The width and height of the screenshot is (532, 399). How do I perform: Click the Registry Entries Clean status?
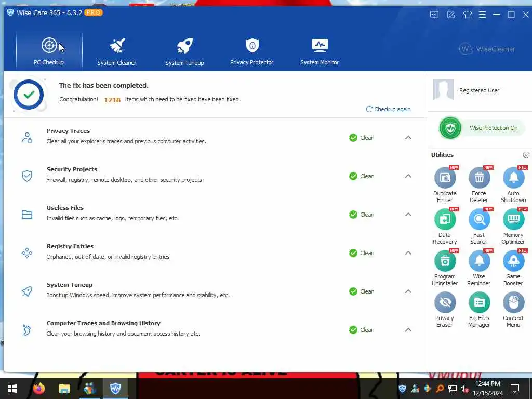362,253
